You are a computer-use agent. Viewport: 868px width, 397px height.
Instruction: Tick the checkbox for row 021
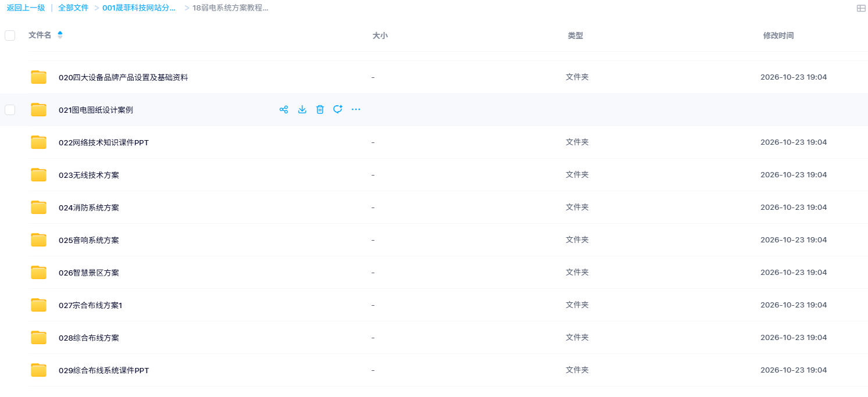coord(10,110)
